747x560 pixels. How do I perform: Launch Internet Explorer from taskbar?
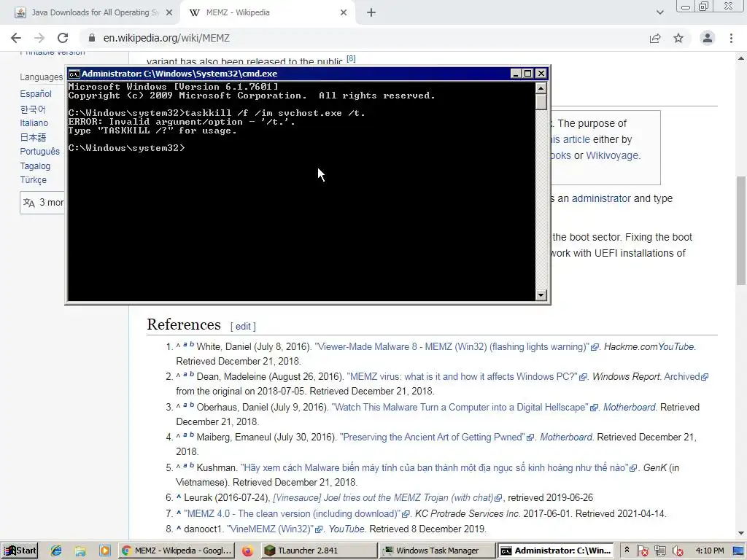tap(56, 551)
